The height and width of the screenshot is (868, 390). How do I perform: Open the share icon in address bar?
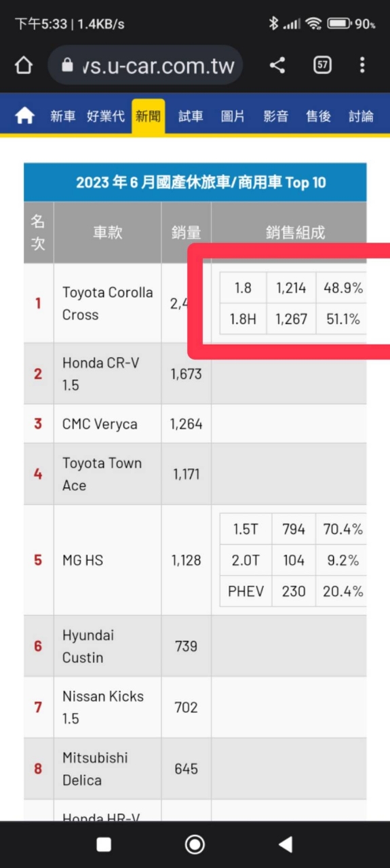click(x=277, y=65)
